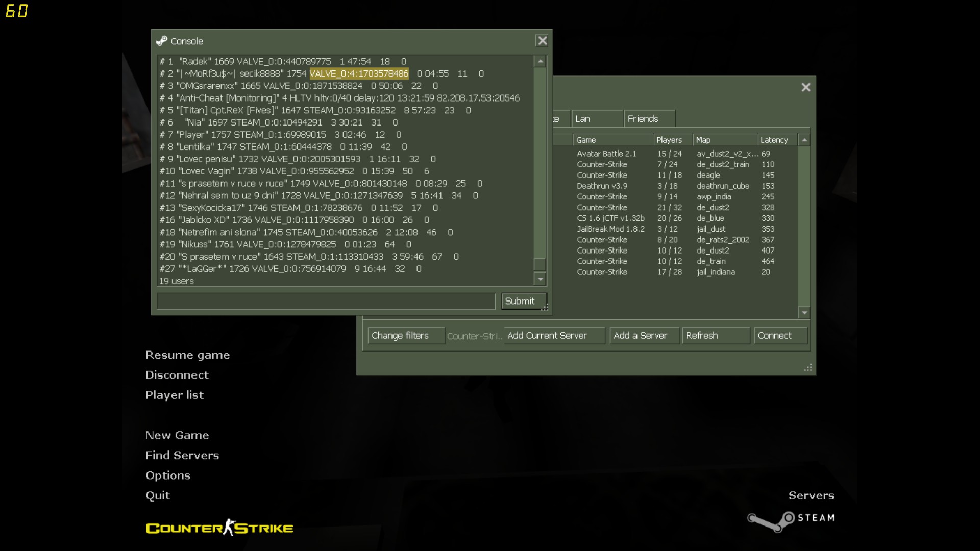Image resolution: width=980 pixels, height=551 pixels.
Task: Click the console resize grip
Action: 545,307
